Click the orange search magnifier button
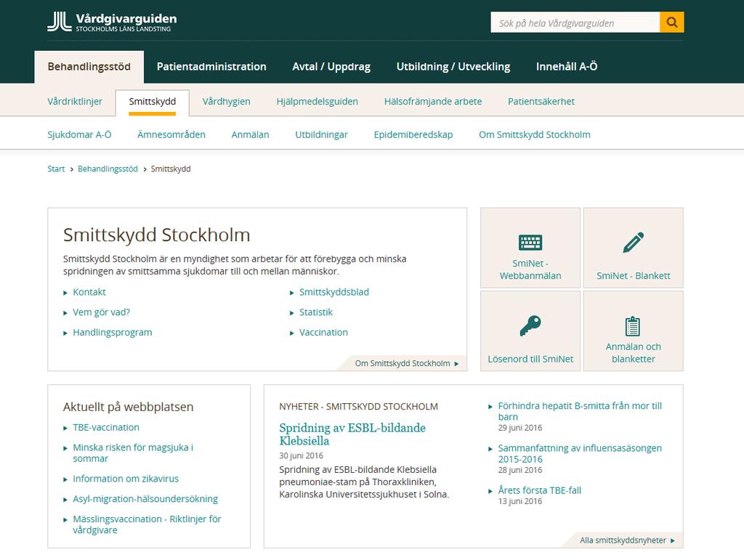Screen dimensions: 744x560 (x=672, y=23)
